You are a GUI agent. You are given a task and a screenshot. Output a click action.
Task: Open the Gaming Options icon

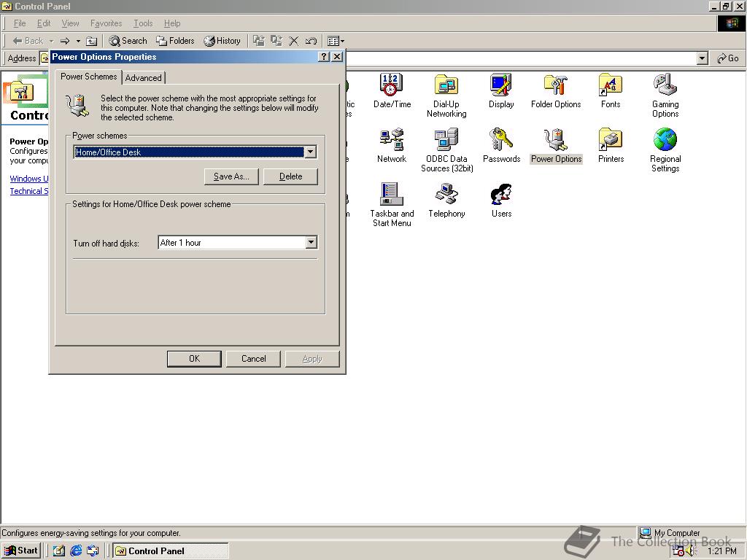(x=665, y=96)
